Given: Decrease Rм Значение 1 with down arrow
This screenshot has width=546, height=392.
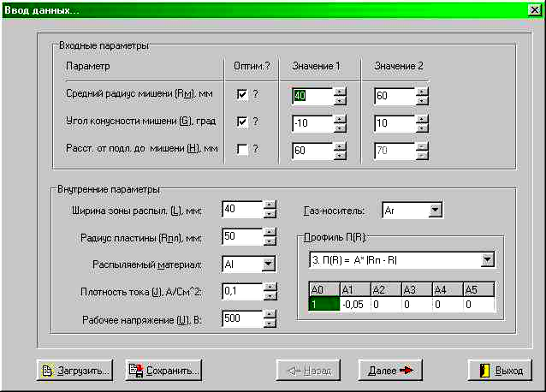Looking at the screenshot, I should 340,101.
